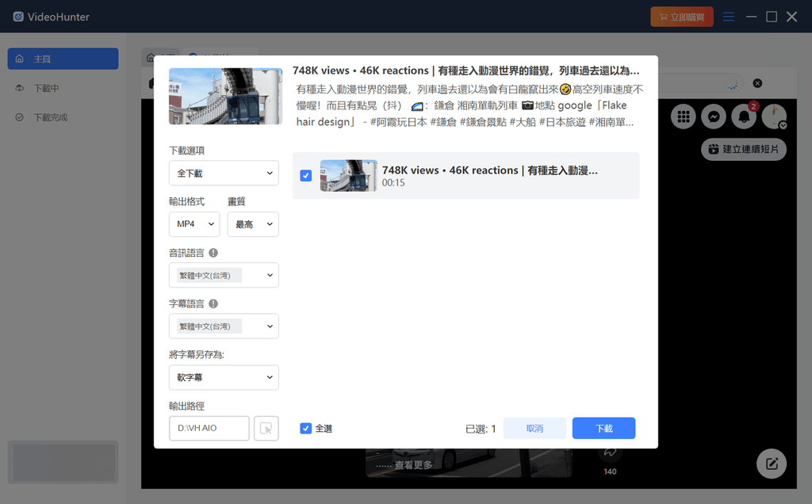The image size is (812, 504).
Task: Click the share arrow icon above 140
Action: [x=610, y=452]
